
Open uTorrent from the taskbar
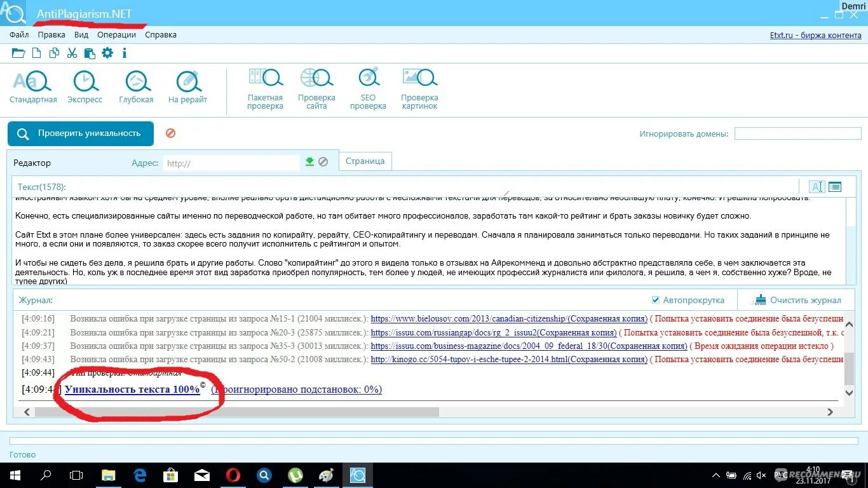click(295, 475)
